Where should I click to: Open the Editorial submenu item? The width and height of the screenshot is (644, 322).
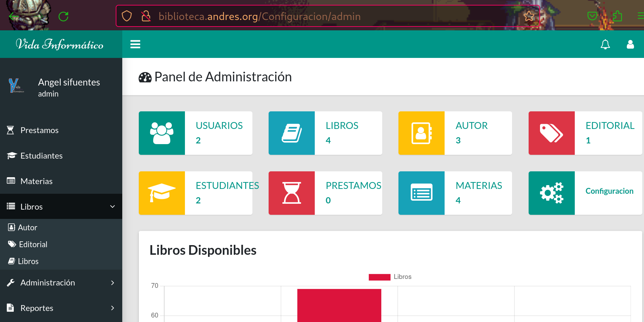(61, 244)
